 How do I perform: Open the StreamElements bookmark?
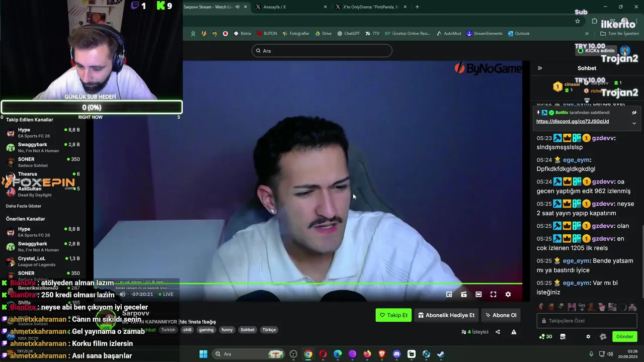tap(484, 34)
